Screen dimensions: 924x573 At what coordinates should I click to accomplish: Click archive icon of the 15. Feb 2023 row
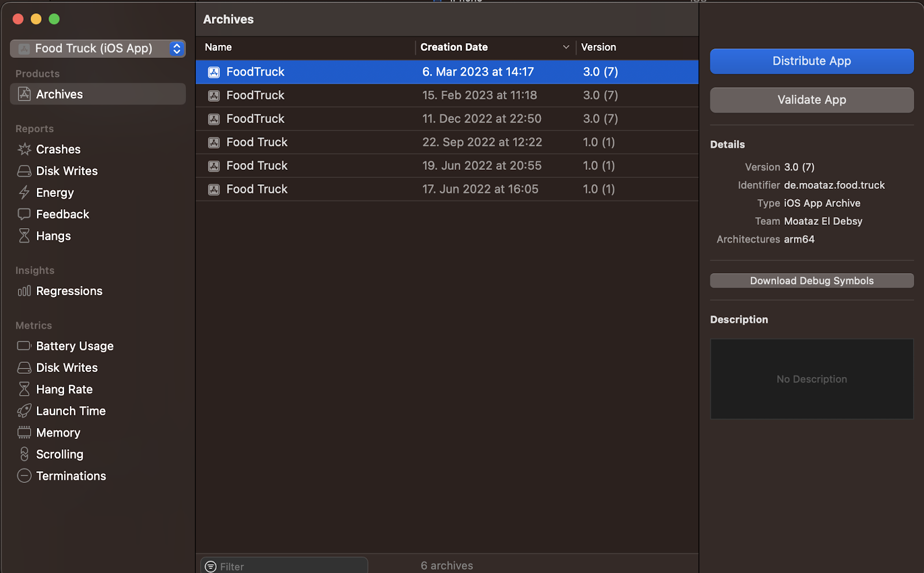[x=214, y=96]
